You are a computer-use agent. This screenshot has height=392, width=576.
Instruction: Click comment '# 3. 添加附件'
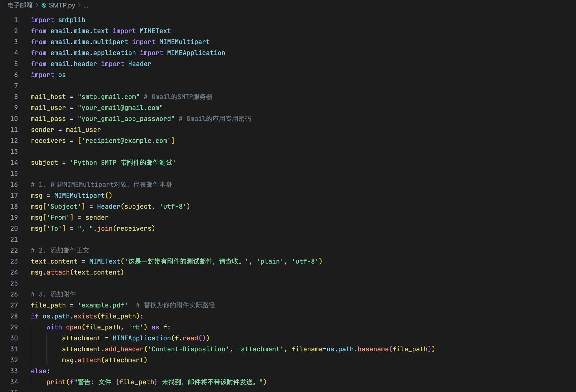click(53, 294)
